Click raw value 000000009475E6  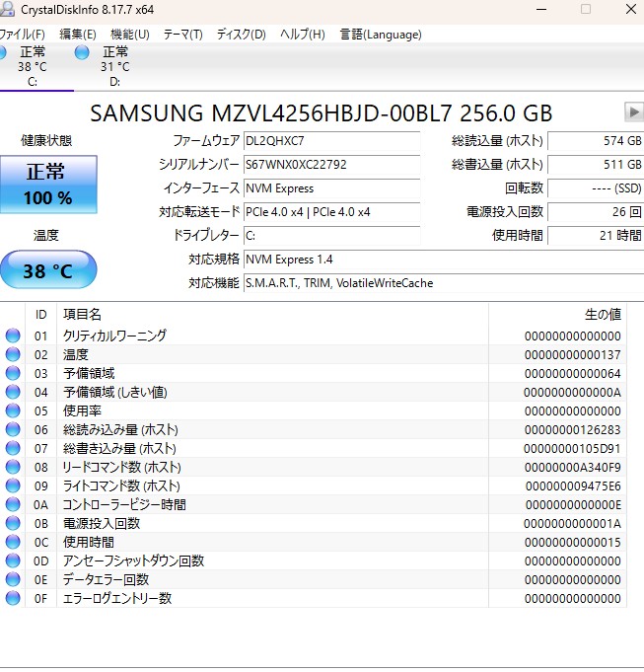(x=573, y=486)
